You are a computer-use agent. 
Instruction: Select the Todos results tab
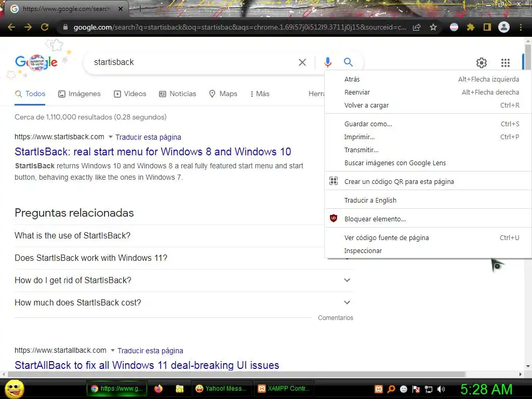pyautogui.click(x=30, y=94)
